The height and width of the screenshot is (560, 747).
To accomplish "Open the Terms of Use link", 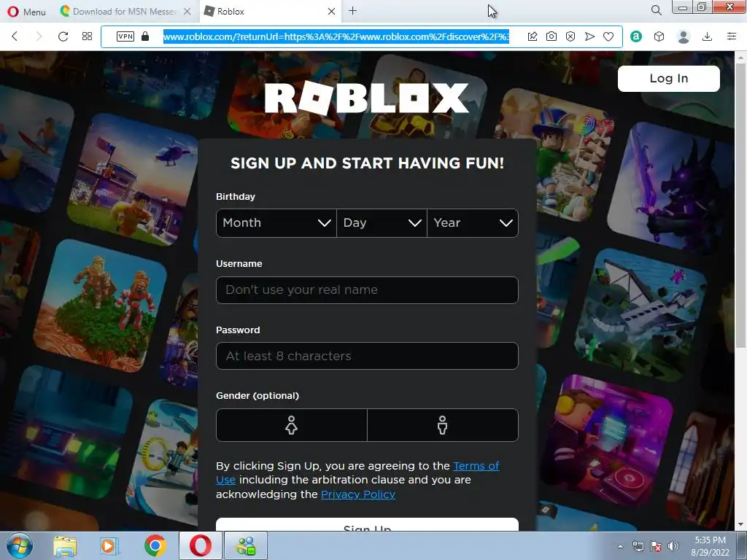I will (476, 466).
